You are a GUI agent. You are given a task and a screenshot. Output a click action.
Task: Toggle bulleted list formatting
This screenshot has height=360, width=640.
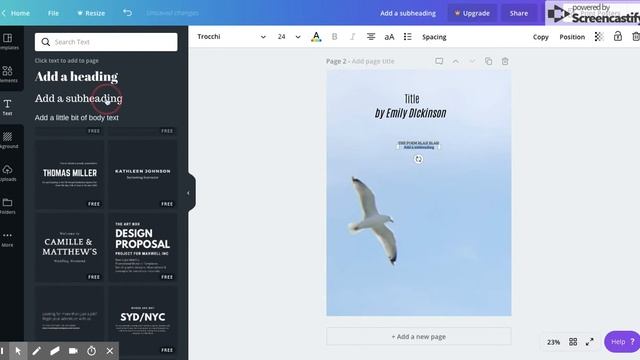(x=407, y=37)
